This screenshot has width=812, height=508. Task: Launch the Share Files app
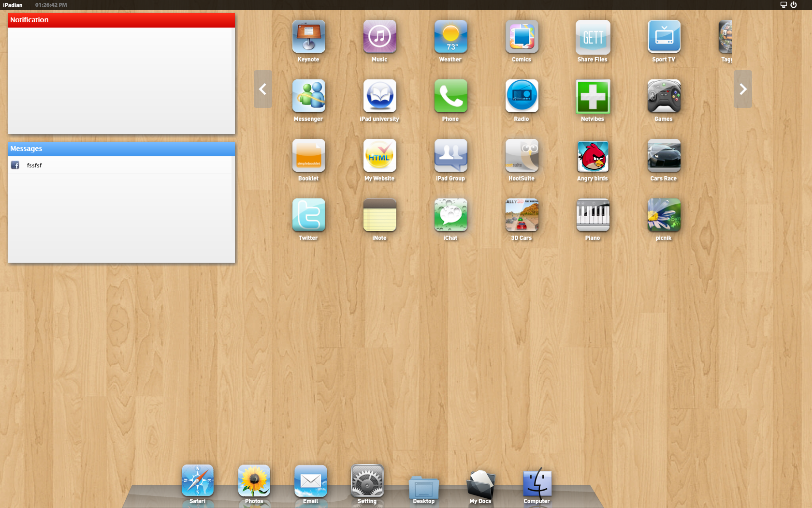point(593,37)
